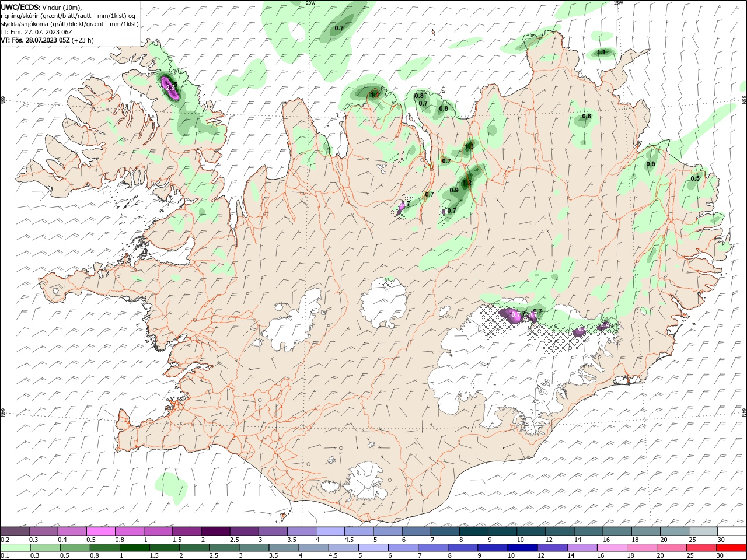The image size is (747, 560).
Task: Click the 15W longitude label
Action: point(618,3)
